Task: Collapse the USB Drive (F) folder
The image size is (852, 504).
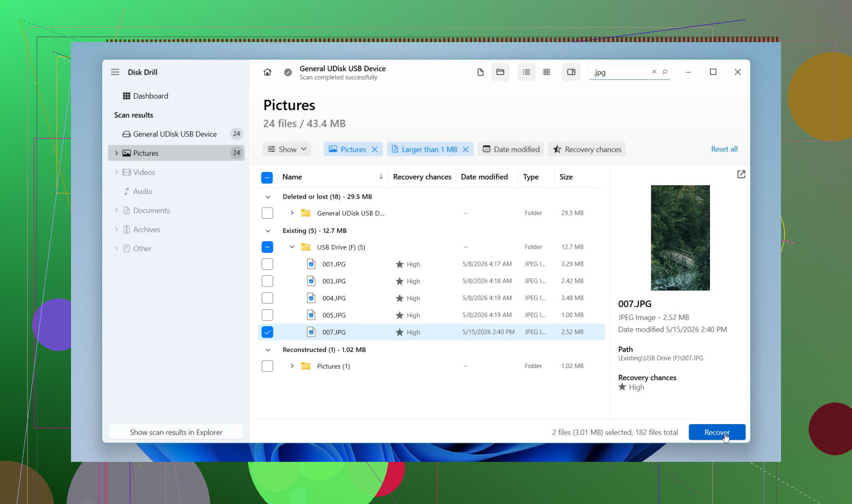Action: tap(292, 247)
